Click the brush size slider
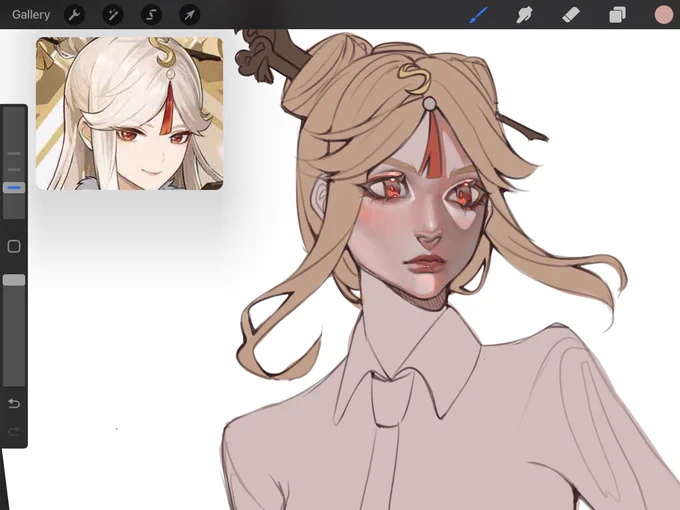680x510 pixels. (14, 163)
